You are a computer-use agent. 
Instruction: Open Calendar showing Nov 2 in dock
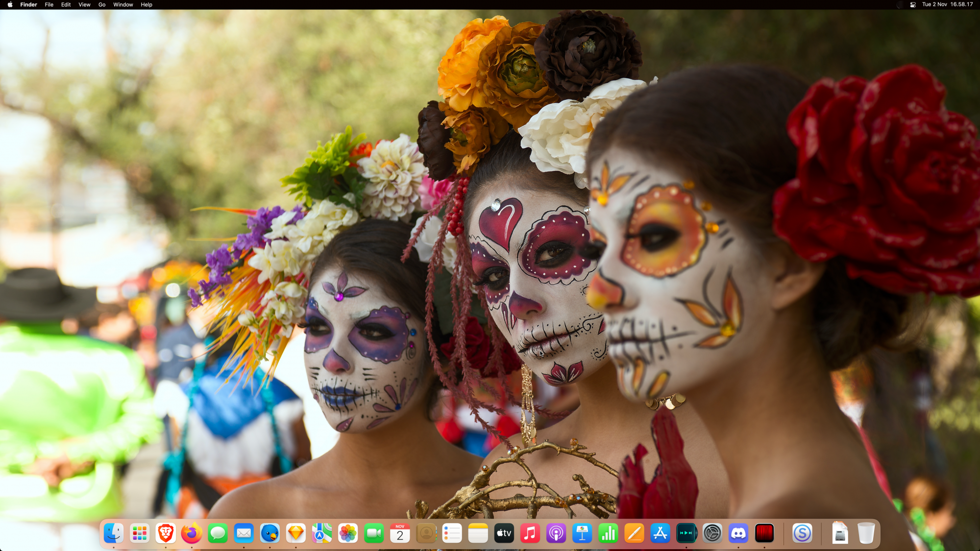400,533
